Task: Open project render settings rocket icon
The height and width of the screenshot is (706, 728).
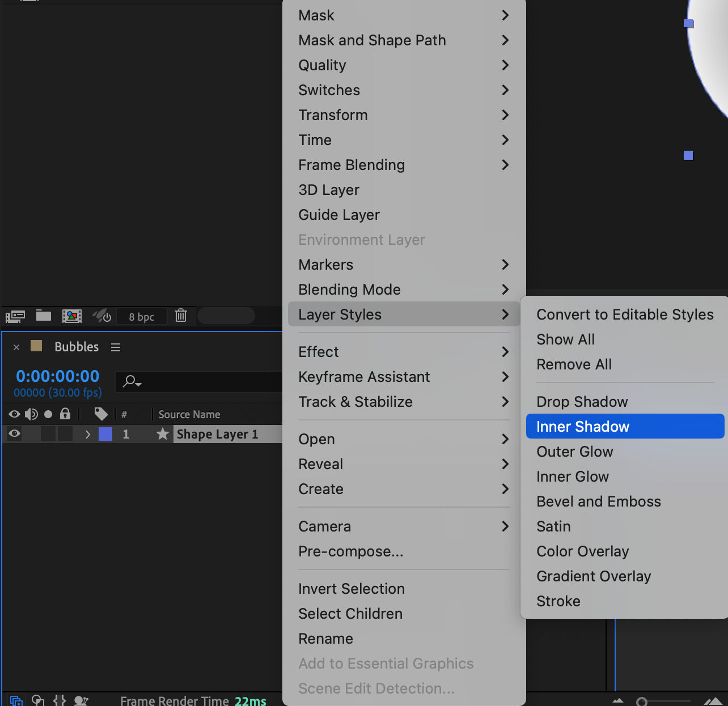Action: point(102,316)
